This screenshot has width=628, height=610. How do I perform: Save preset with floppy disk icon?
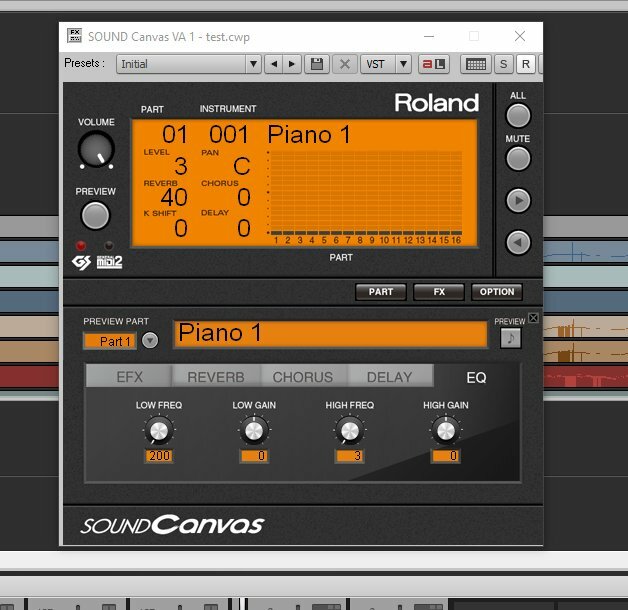click(317, 64)
